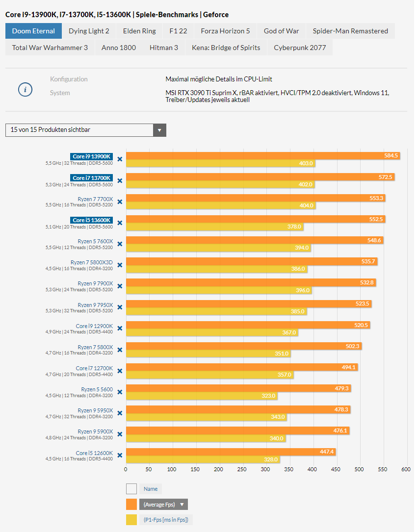Remove Ryzen 9 5900X using its X icon
The height and width of the screenshot is (532, 418).
coord(120,434)
